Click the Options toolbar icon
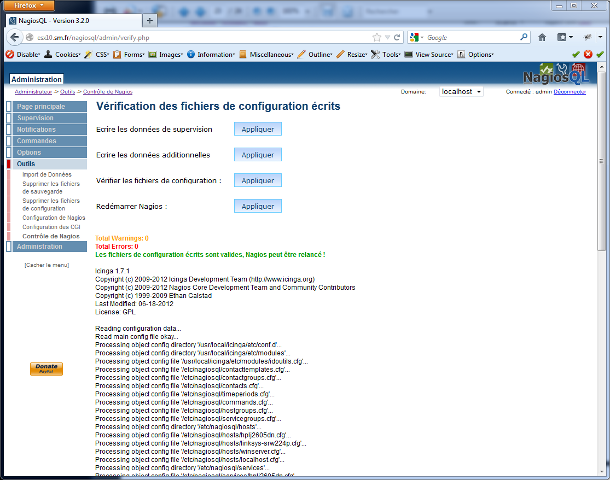Screen dimensions: 610x480 tap(461, 54)
